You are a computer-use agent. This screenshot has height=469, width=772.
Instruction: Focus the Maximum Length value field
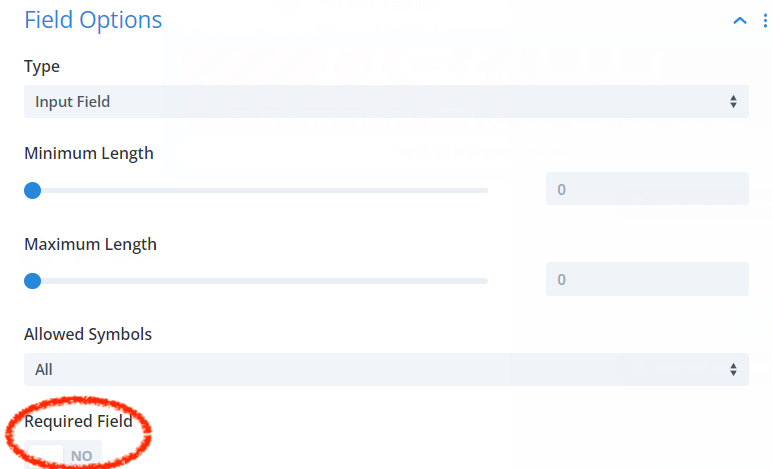click(x=647, y=279)
